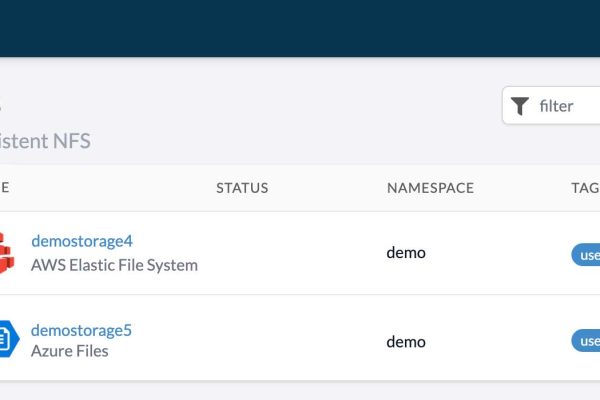Screen dimensions: 600x400
Task: Select the demo namespace of demostorage4
Action: point(406,253)
